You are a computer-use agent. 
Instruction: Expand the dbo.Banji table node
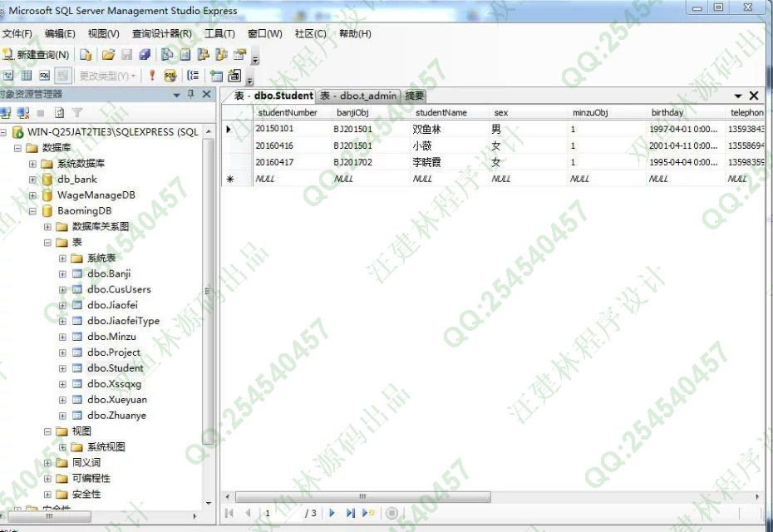click(x=62, y=273)
